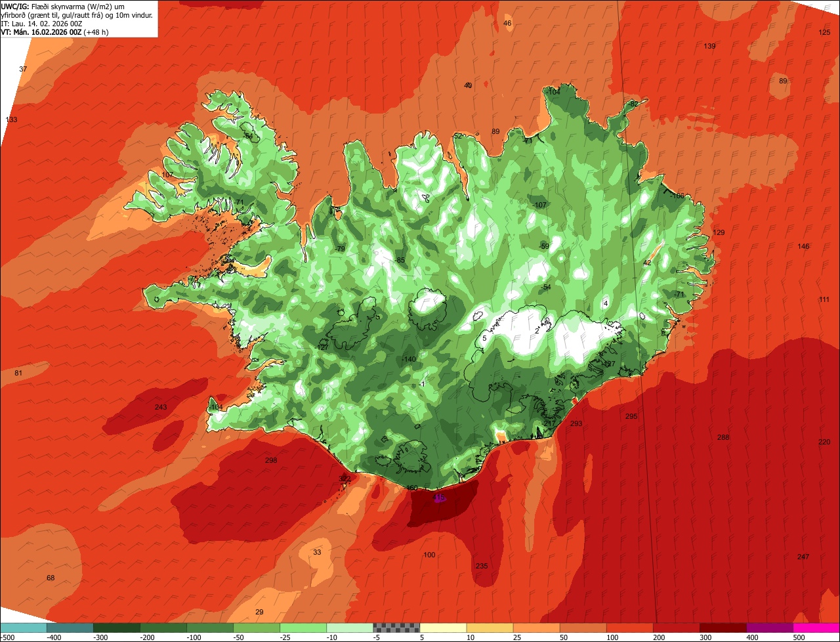Click the map value 288
Image resolution: width=840 pixels, height=642 pixels.
[723, 437]
